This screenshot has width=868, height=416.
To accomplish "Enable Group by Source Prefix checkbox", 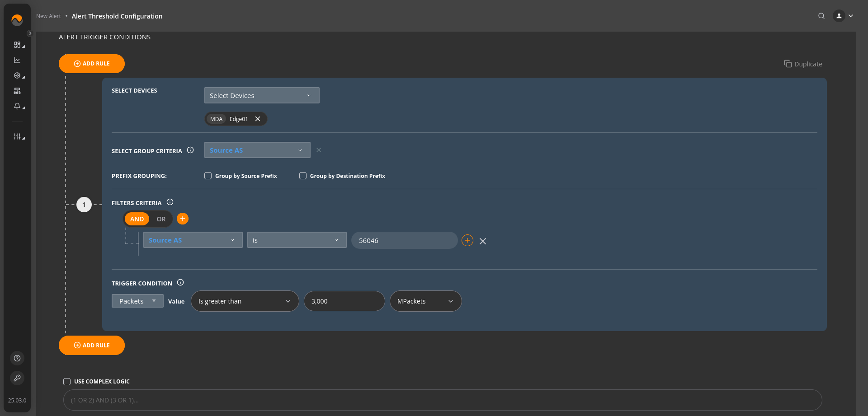I will click(x=208, y=176).
